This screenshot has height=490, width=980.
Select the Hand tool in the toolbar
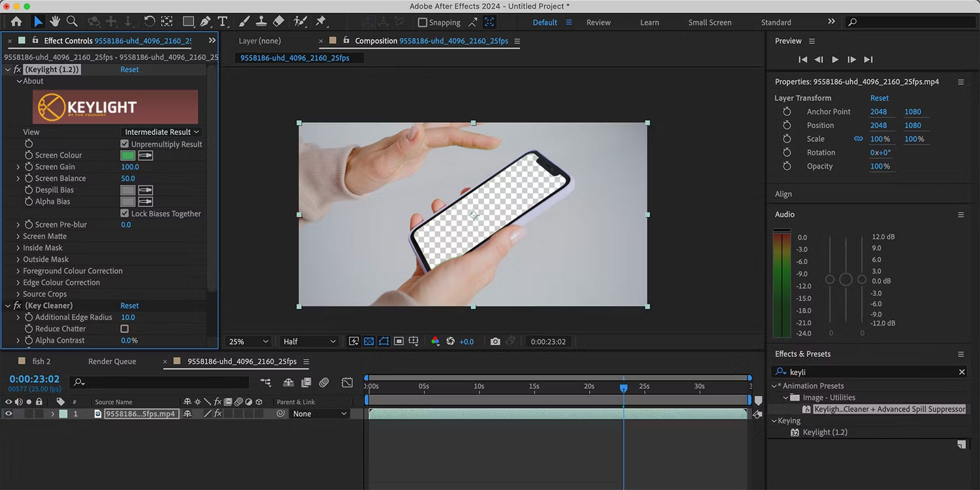(55, 21)
